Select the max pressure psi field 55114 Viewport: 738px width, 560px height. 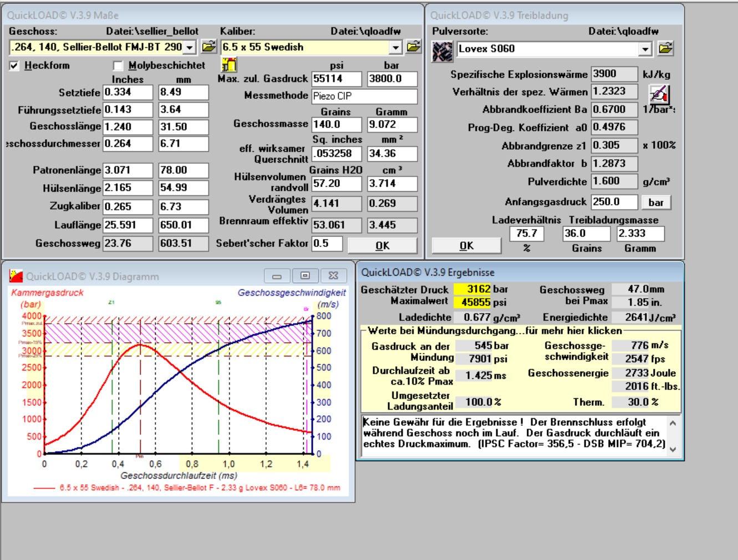point(337,79)
